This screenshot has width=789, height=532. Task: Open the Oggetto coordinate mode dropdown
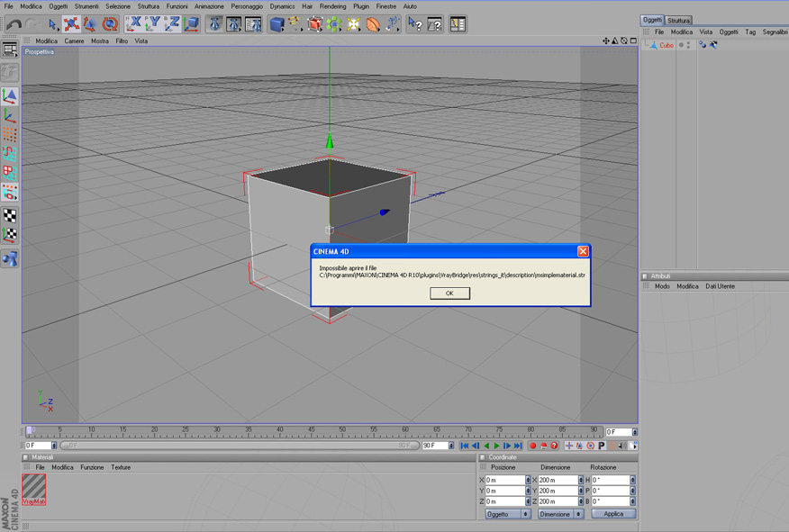tap(507, 514)
